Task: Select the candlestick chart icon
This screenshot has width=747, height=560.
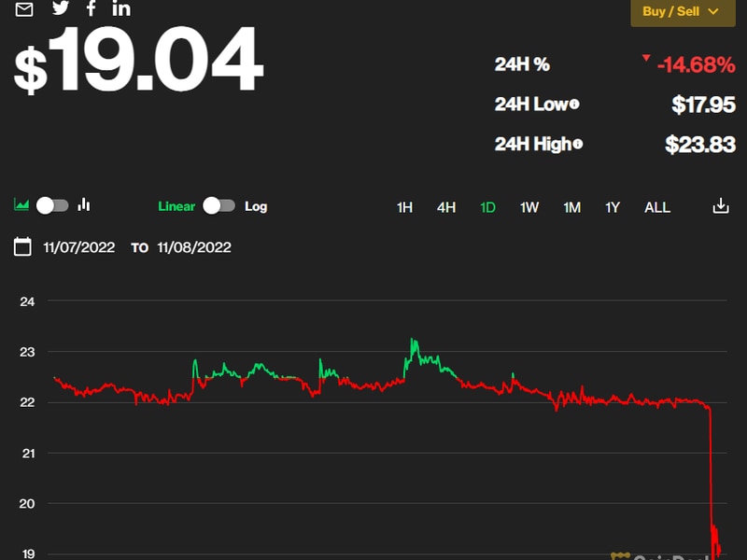Action: [x=84, y=205]
